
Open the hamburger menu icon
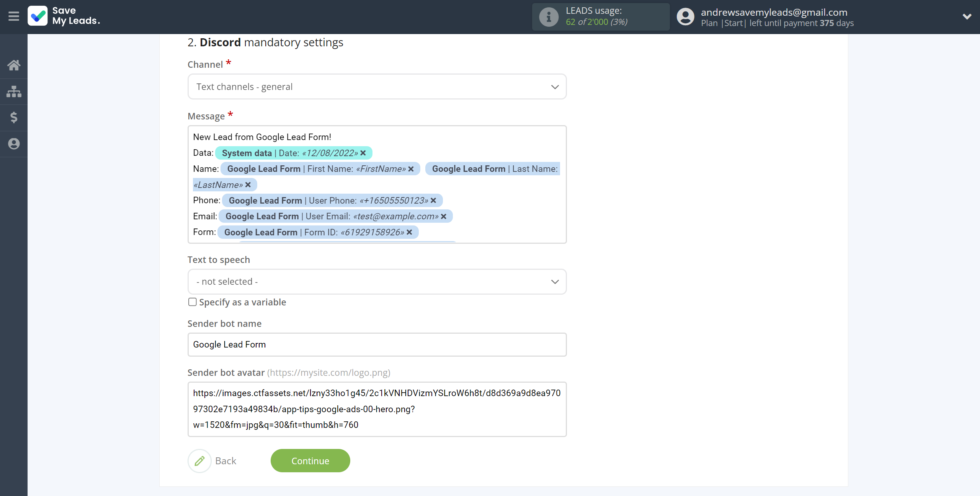pyautogui.click(x=14, y=16)
